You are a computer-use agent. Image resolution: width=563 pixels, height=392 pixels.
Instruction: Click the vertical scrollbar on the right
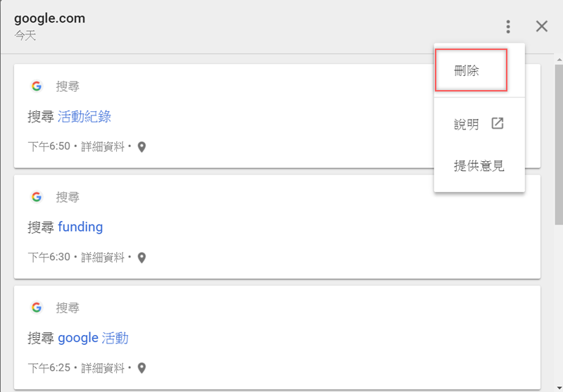pyautogui.click(x=558, y=141)
